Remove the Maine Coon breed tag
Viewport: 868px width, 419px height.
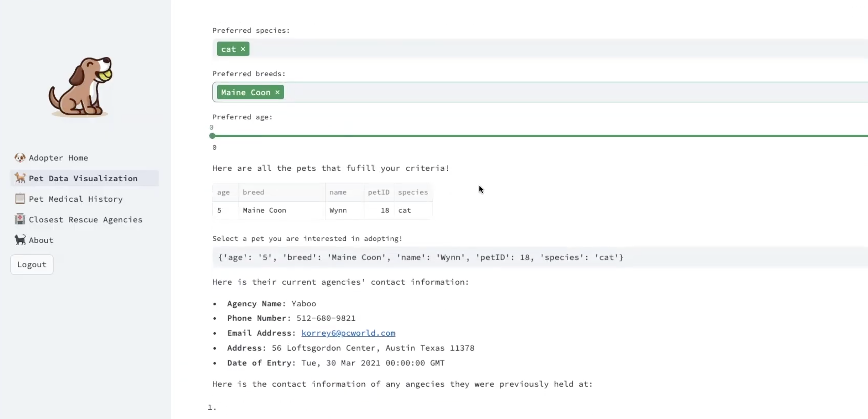coord(277,92)
